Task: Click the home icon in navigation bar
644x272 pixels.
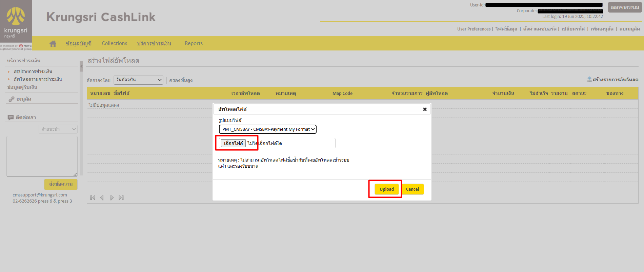Action: tap(53, 43)
